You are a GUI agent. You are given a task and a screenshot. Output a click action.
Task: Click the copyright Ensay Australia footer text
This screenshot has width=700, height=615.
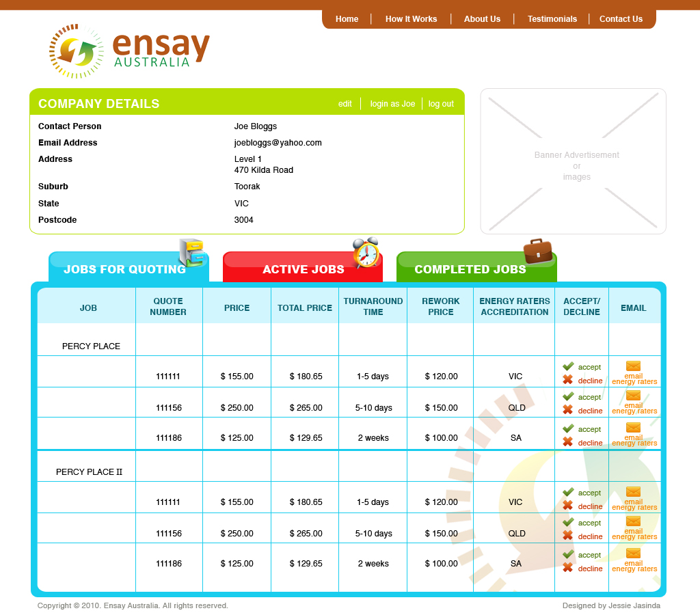(133, 605)
